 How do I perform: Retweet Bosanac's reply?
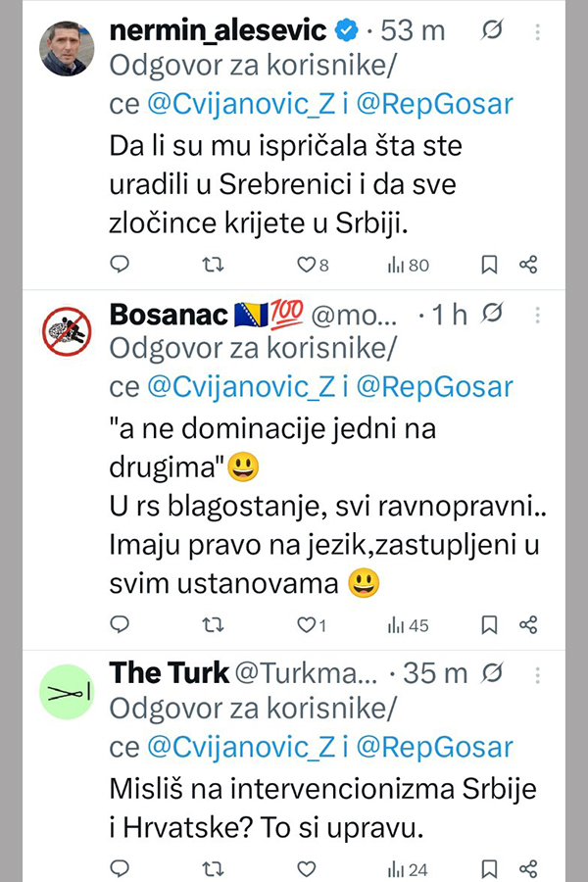212,624
